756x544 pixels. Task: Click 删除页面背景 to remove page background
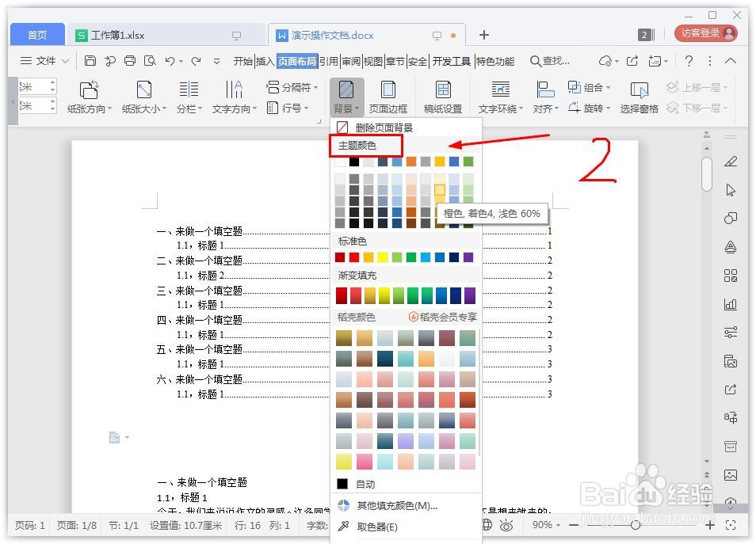(385, 127)
